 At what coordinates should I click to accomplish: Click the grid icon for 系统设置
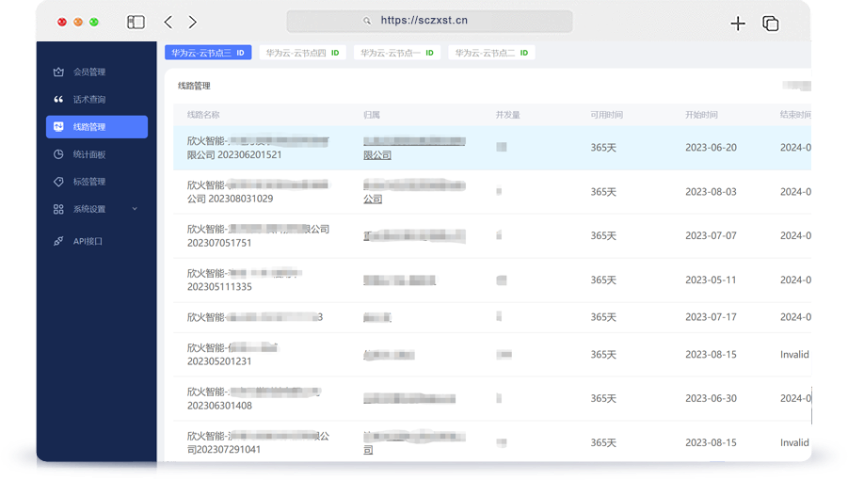pos(58,209)
